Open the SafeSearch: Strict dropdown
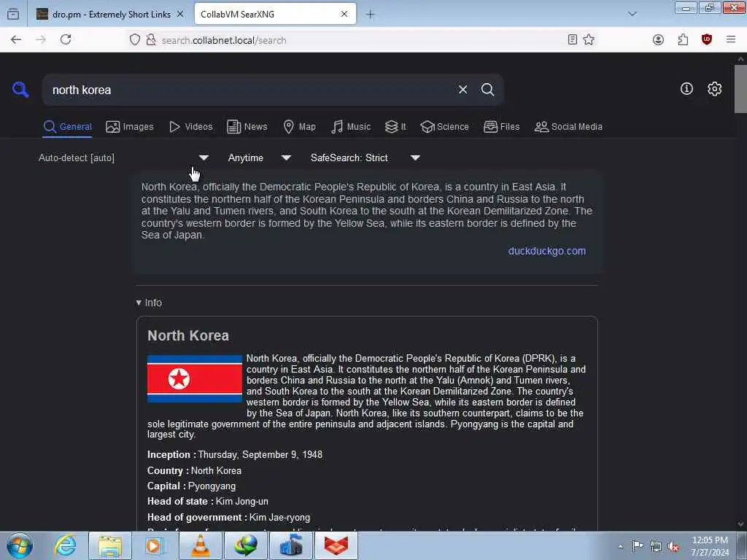The image size is (747, 560). point(365,157)
